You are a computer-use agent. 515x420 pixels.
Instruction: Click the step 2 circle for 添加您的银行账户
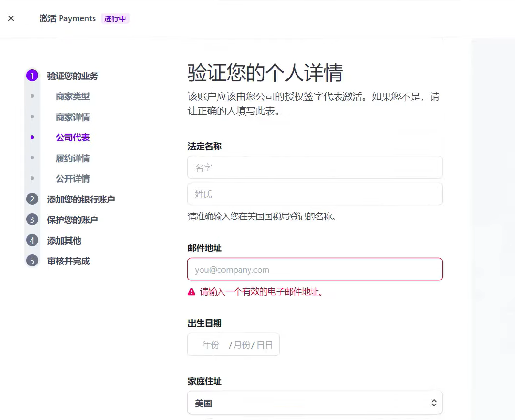(32, 199)
